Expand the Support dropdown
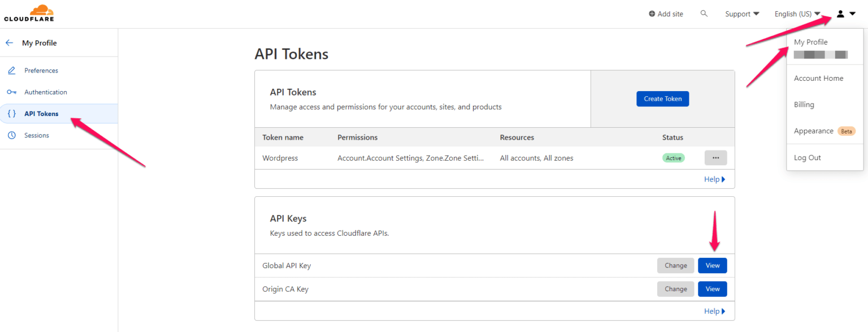 pos(742,14)
